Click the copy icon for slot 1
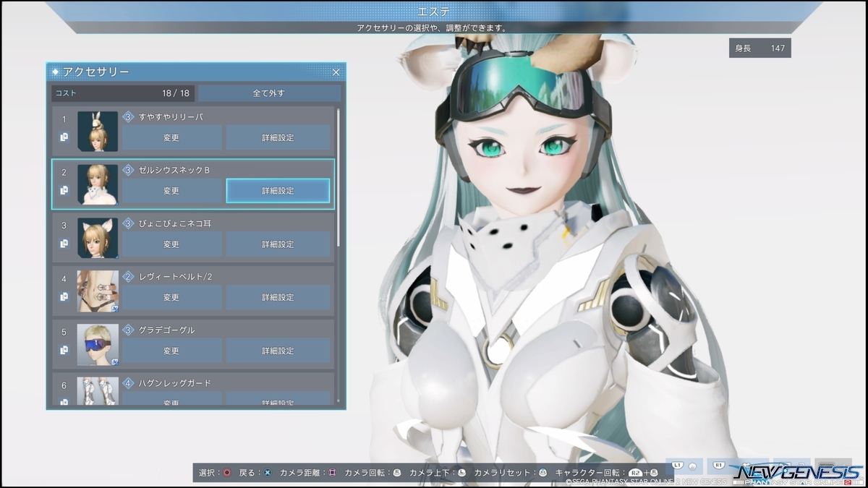868x488 pixels. (64, 137)
